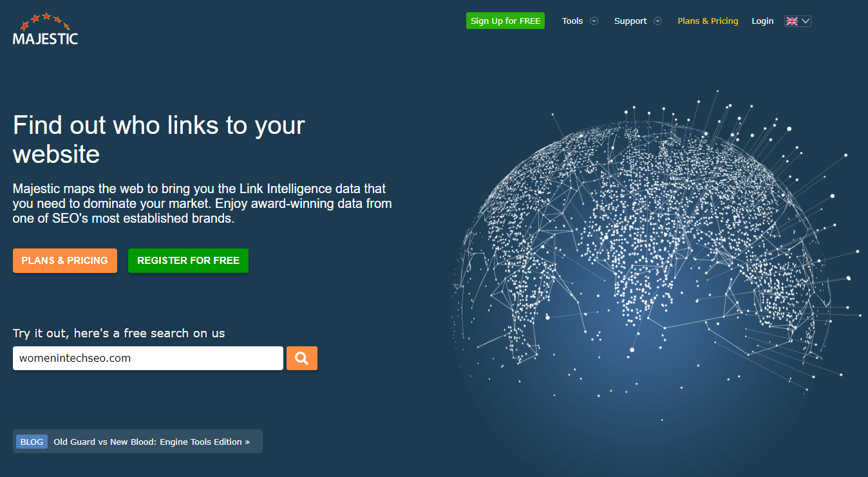Click the 'Find out who links to your website' heading
Screen dimensions: 868x477
(x=159, y=139)
